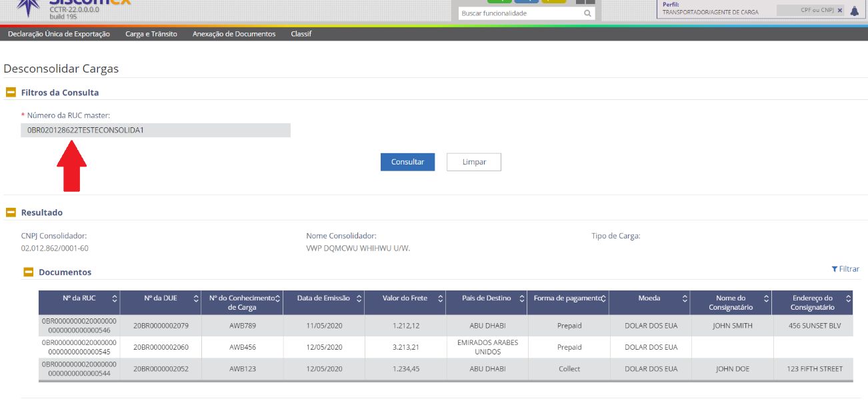
Task: Open the Filtrar link for documents
Action: (x=845, y=269)
